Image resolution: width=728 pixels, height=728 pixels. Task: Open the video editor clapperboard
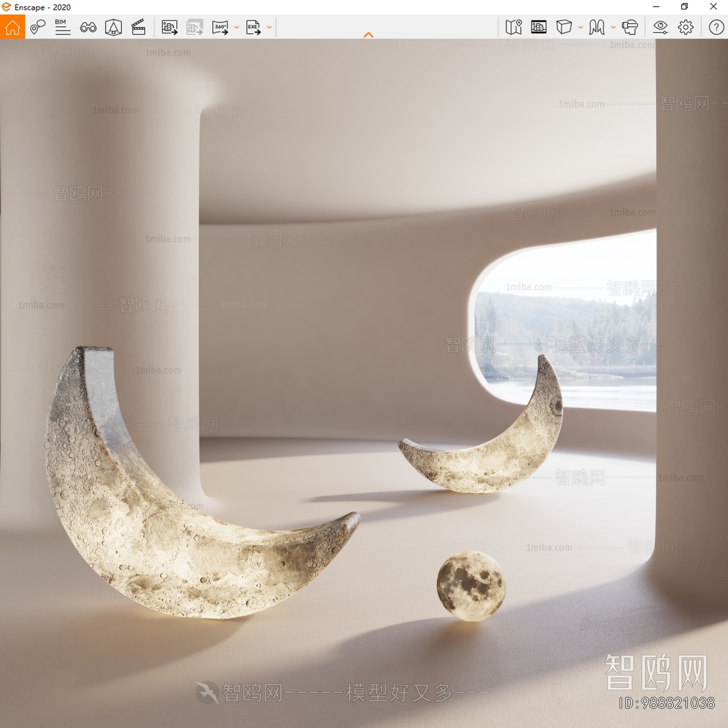coord(138,27)
